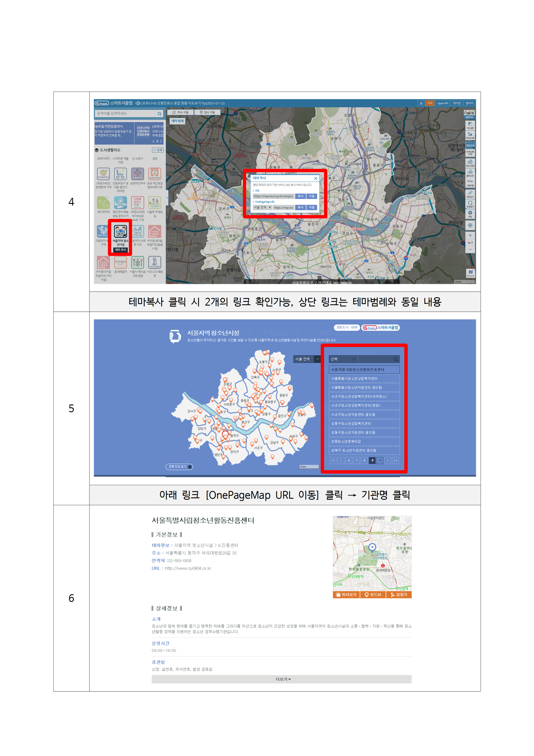Open the 서울 전역 region dropdown on OnePageMap
Viewport: 534px width, 756px height.
[x=307, y=359]
